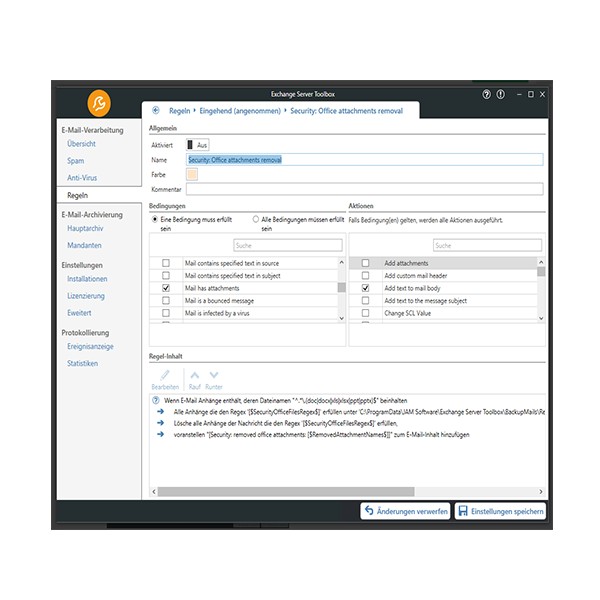Click the actions list scroll-up arrow
Screen dimensions: 600x600
pyautogui.click(x=541, y=262)
